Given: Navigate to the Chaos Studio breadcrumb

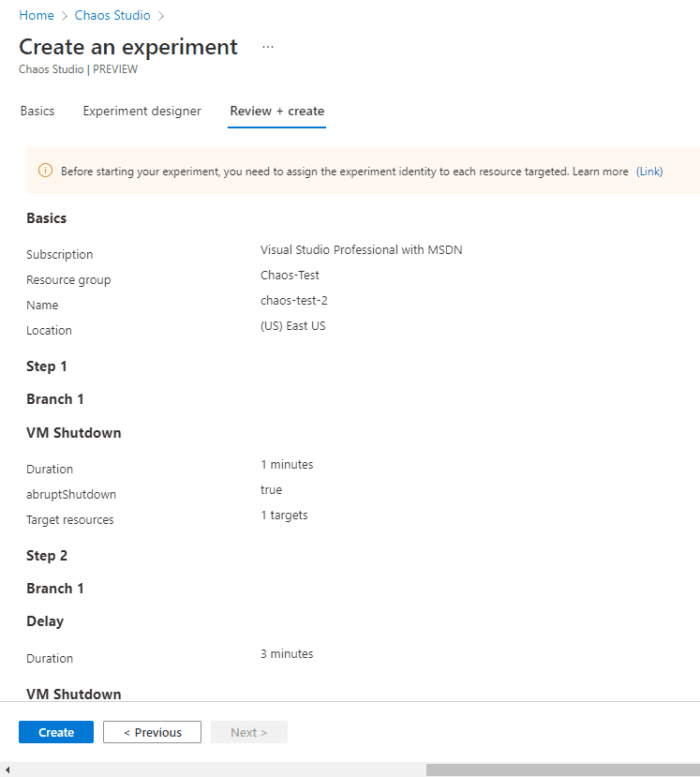Looking at the screenshot, I should click(112, 15).
